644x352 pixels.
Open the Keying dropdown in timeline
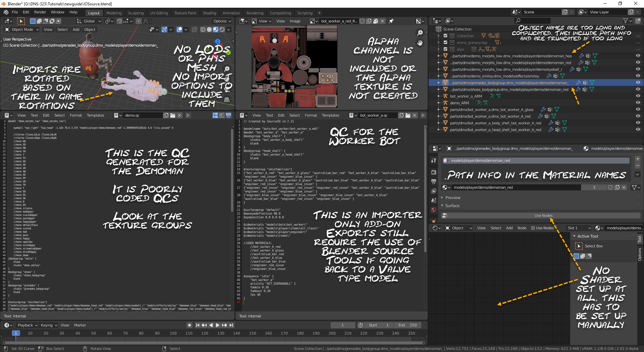coord(49,325)
